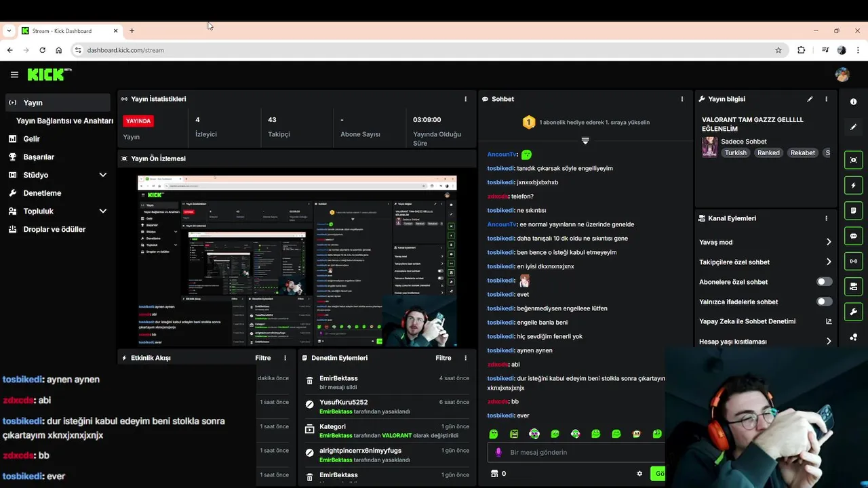Open Denetim Eylemleri Filtre dropdown
868x488 pixels.
click(443, 358)
